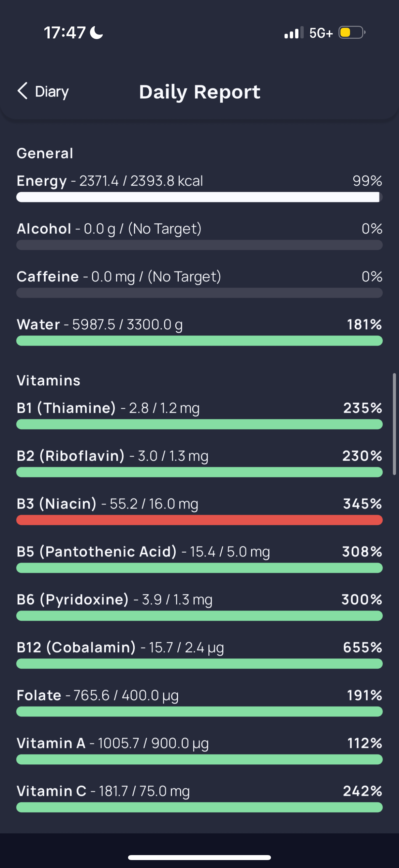This screenshot has width=399, height=868.
Task: Tap the moon Focus mode icon
Action: tap(97, 33)
